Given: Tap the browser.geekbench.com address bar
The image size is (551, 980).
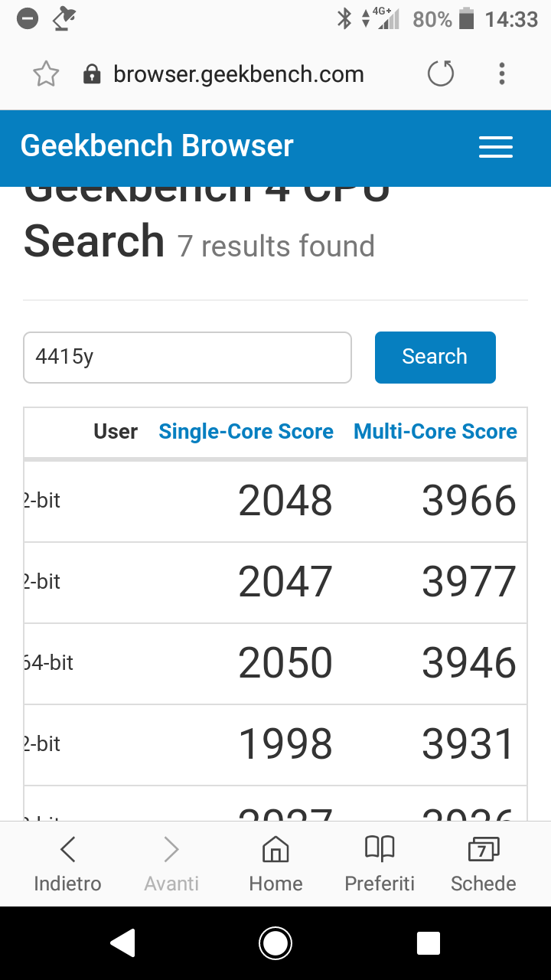Looking at the screenshot, I should click(239, 74).
